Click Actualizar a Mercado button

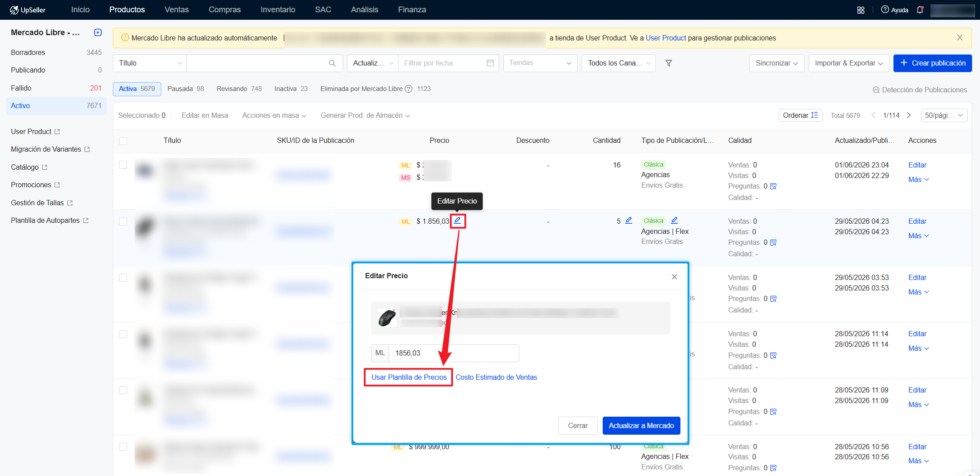click(x=641, y=425)
